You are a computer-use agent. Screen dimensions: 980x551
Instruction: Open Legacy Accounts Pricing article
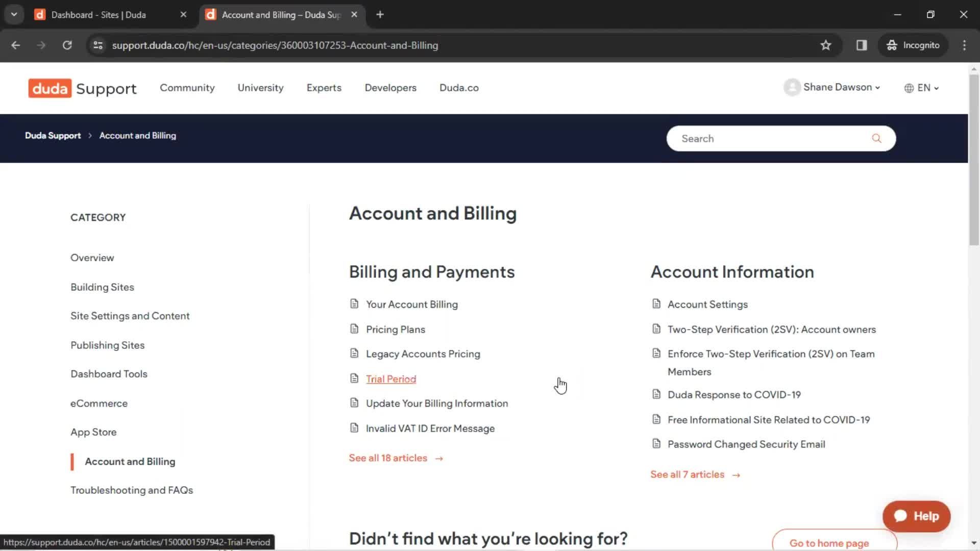click(423, 354)
